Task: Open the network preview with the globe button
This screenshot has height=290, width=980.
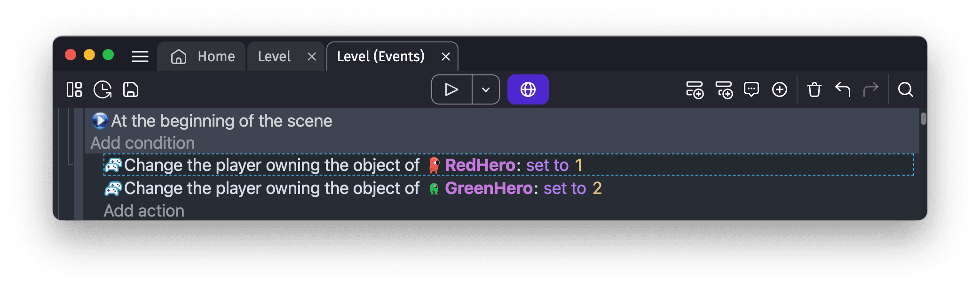Action: 528,89
